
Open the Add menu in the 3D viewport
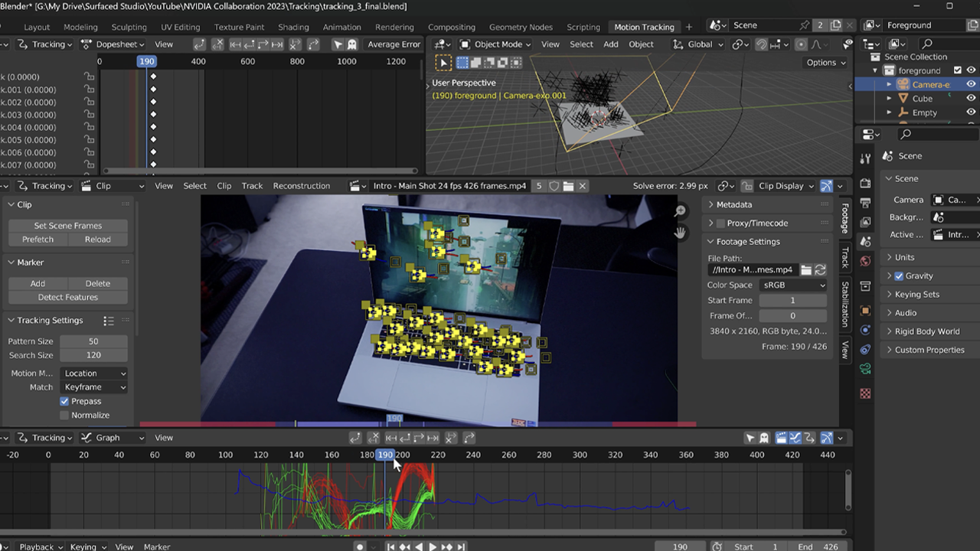pyautogui.click(x=610, y=44)
